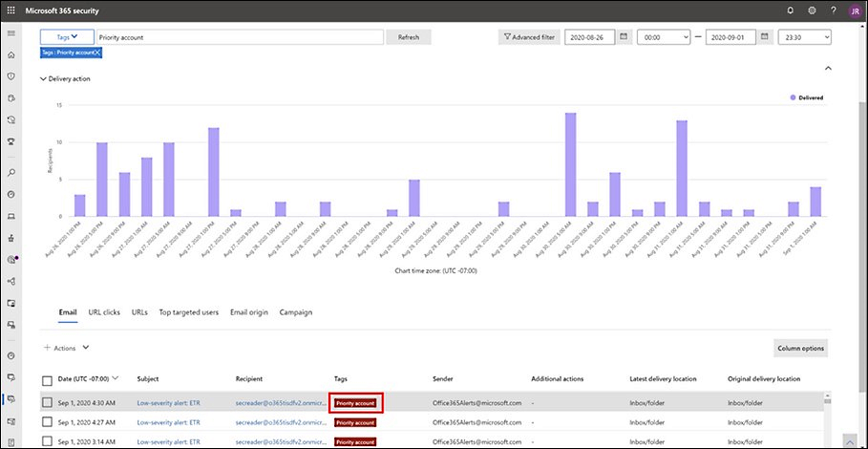Open Column options button
This screenshot has height=449, width=868.
tap(800, 349)
